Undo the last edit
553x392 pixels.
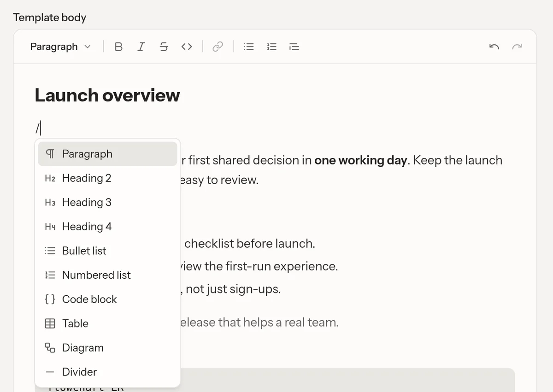[x=494, y=47]
